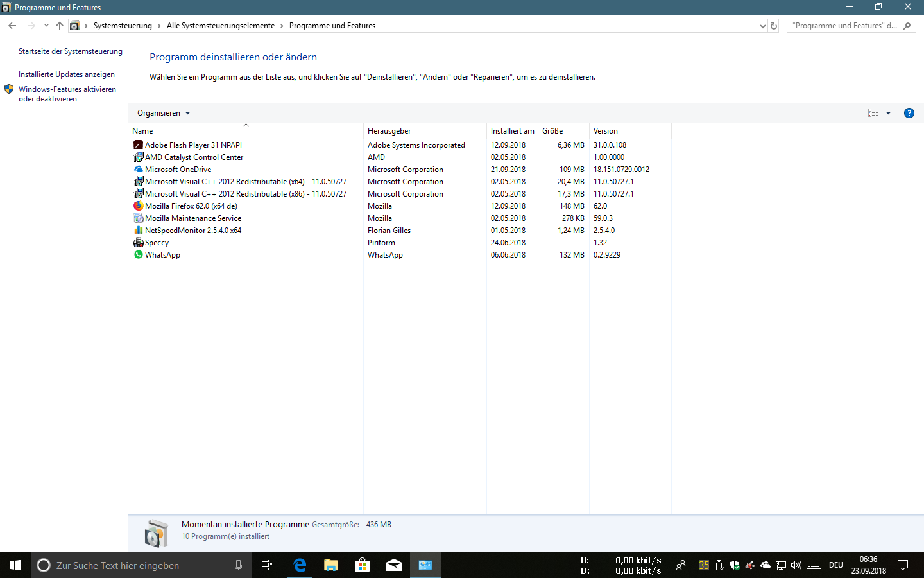Click the safely remove hardware tray icon
Screen dimensions: 924x578
pos(719,565)
